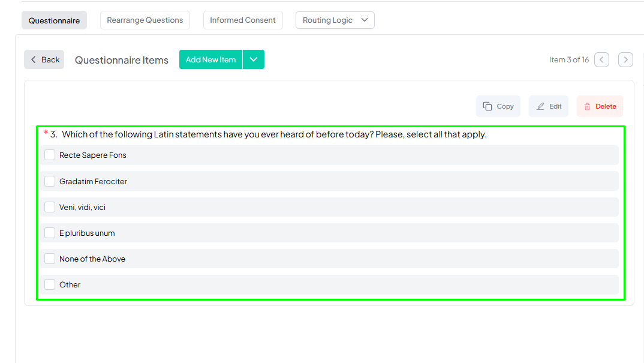Screen dimensions: 644x363
Task: Click the Item 3 of 16 counter text
Action: point(569,59)
